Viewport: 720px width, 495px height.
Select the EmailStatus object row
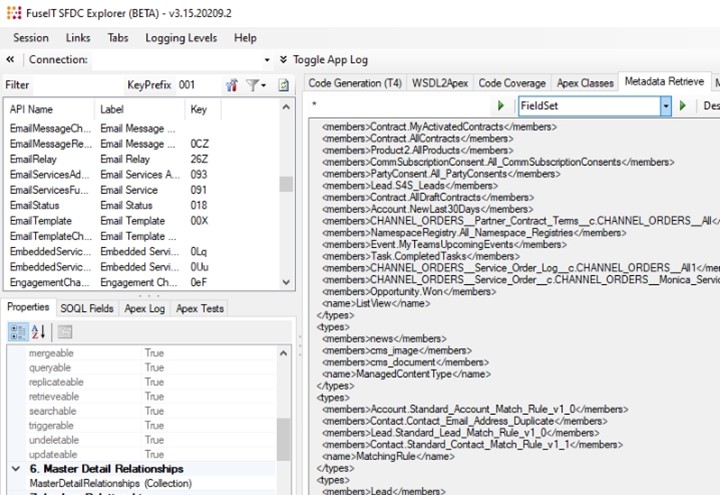(141, 205)
